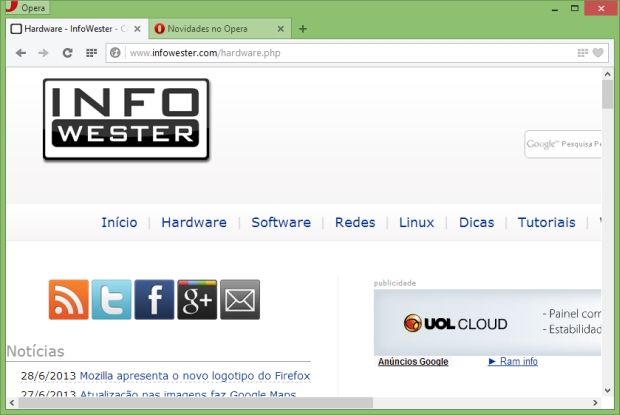The width and height of the screenshot is (620, 415).
Task: Open the Ram info ad link
Action: tap(513, 361)
